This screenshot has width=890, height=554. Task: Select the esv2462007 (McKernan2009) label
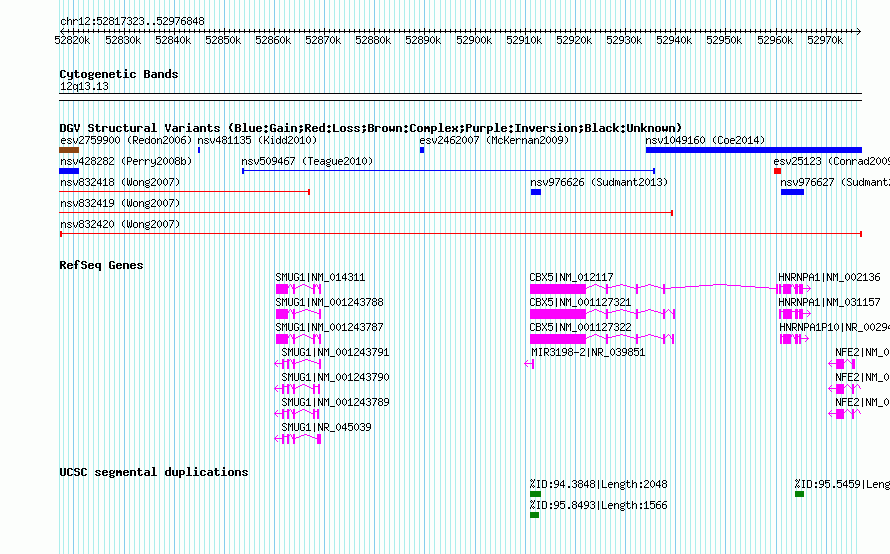[494, 140]
